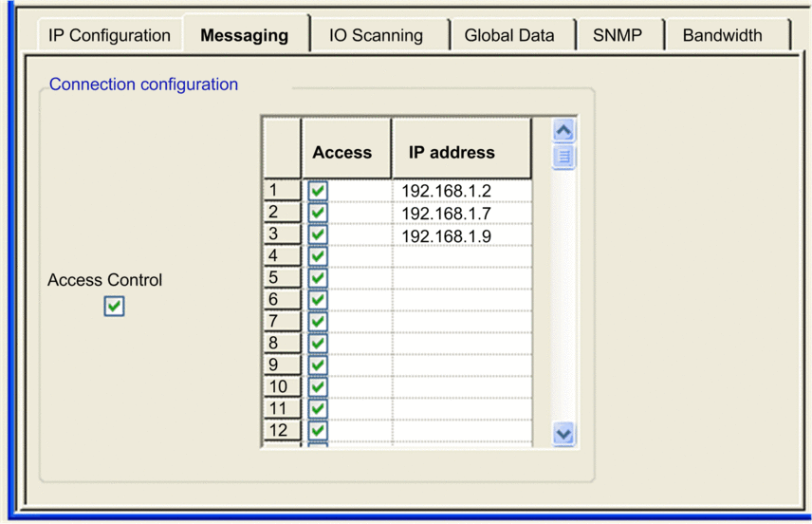Go to the SNMP tab
The width and height of the screenshot is (812, 524).
pos(617,36)
